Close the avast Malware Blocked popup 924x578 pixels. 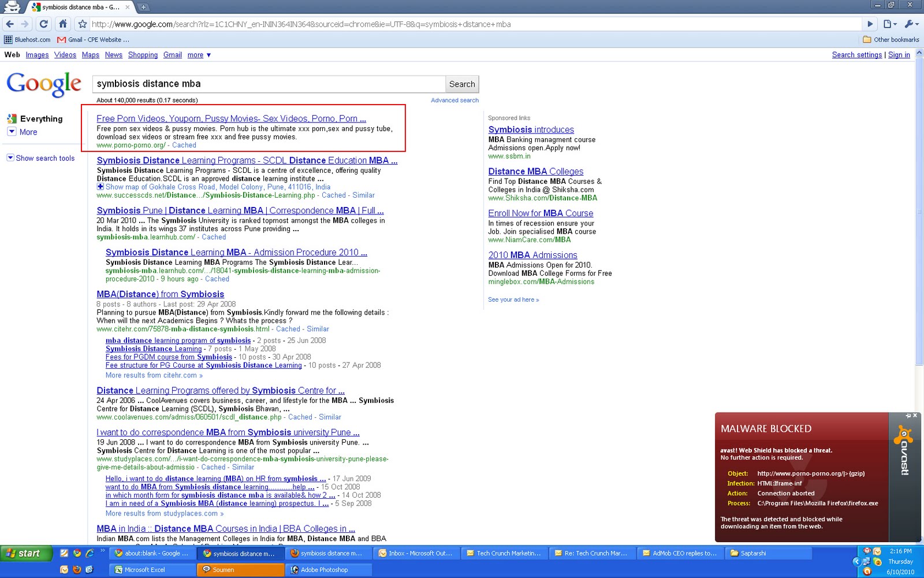(915, 416)
